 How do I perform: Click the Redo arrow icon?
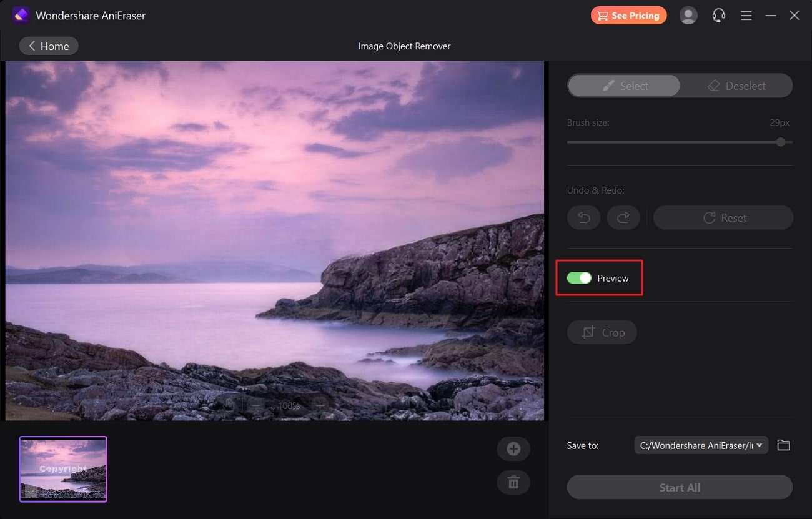pyautogui.click(x=623, y=217)
